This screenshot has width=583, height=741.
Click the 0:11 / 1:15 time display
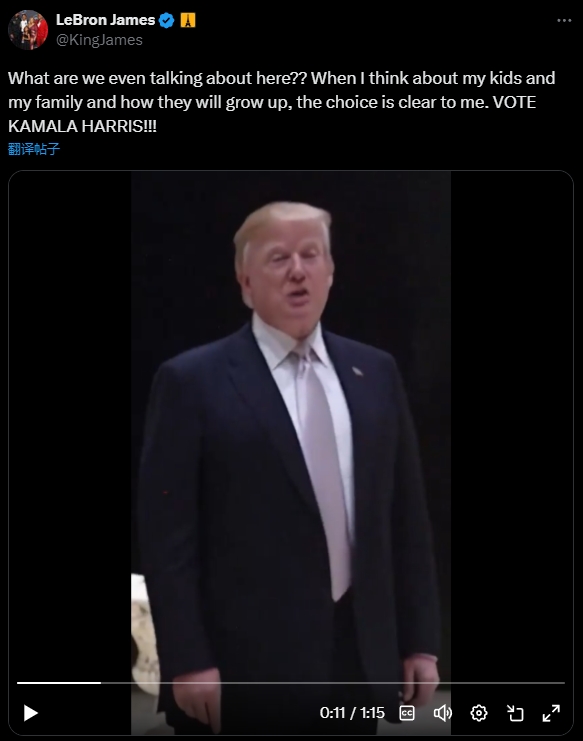pos(352,713)
